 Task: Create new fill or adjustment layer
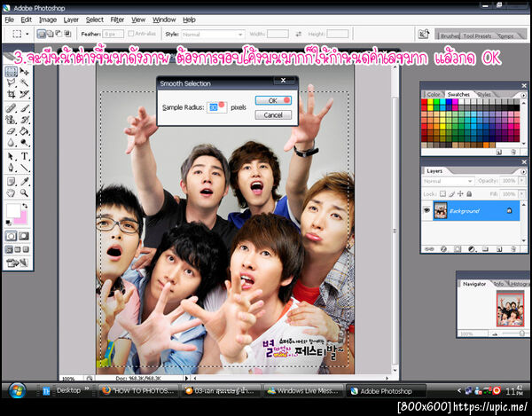(x=472, y=249)
